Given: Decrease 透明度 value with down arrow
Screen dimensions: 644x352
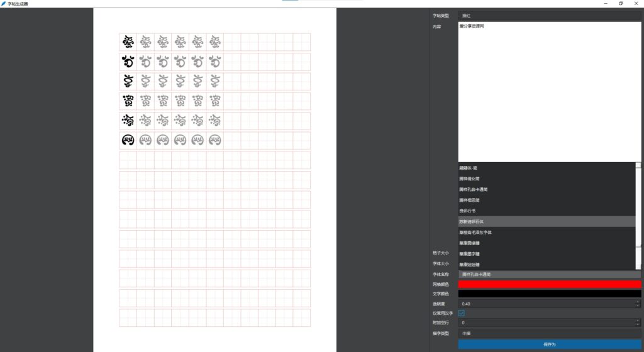Looking at the screenshot, I should (638, 306).
